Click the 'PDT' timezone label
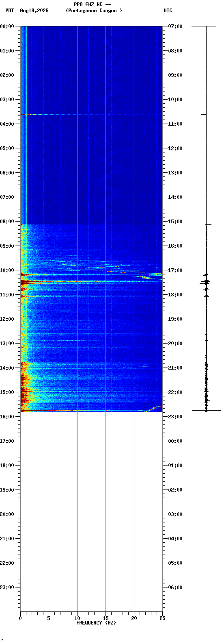The width and height of the screenshot is (224, 644). [x=9, y=11]
